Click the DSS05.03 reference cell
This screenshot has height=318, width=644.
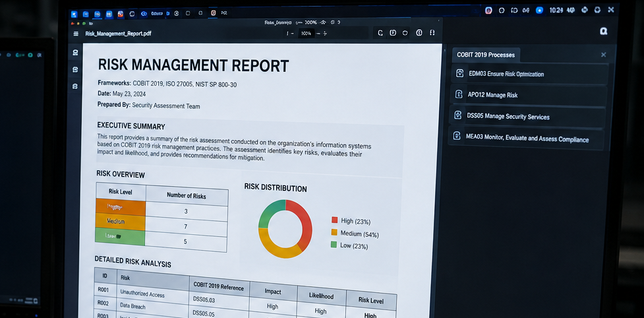coord(219,300)
